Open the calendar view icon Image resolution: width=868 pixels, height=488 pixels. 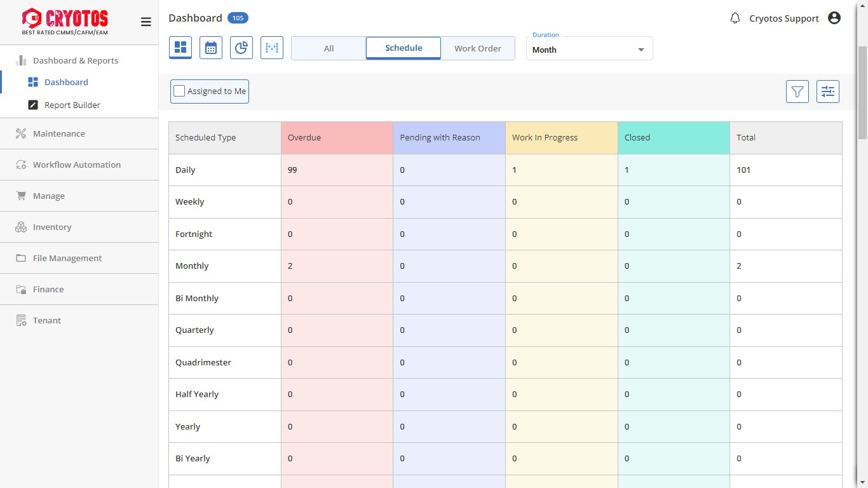(x=211, y=48)
